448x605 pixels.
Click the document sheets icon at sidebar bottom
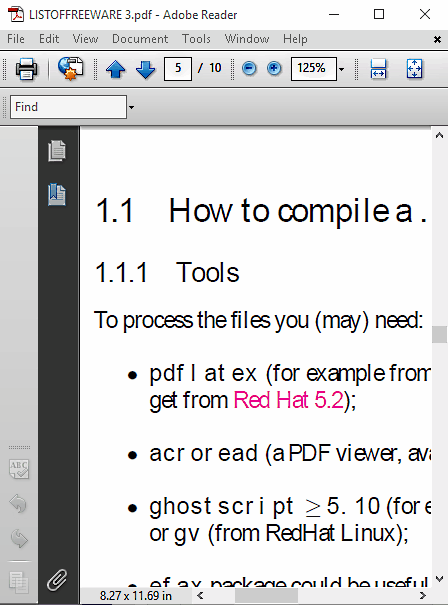pyautogui.click(x=19, y=582)
